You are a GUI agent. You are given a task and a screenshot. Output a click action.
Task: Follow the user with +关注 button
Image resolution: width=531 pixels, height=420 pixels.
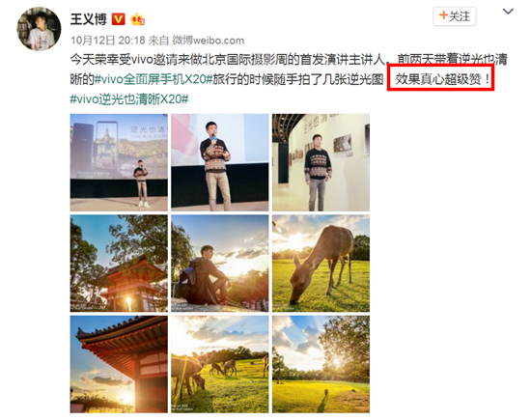[x=455, y=16]
